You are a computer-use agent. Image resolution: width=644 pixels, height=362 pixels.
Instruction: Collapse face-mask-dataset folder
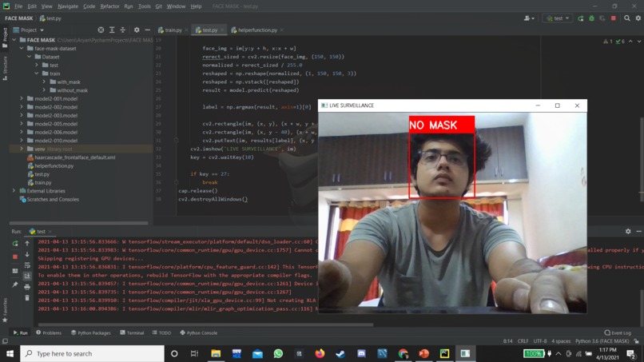[22, 49]
